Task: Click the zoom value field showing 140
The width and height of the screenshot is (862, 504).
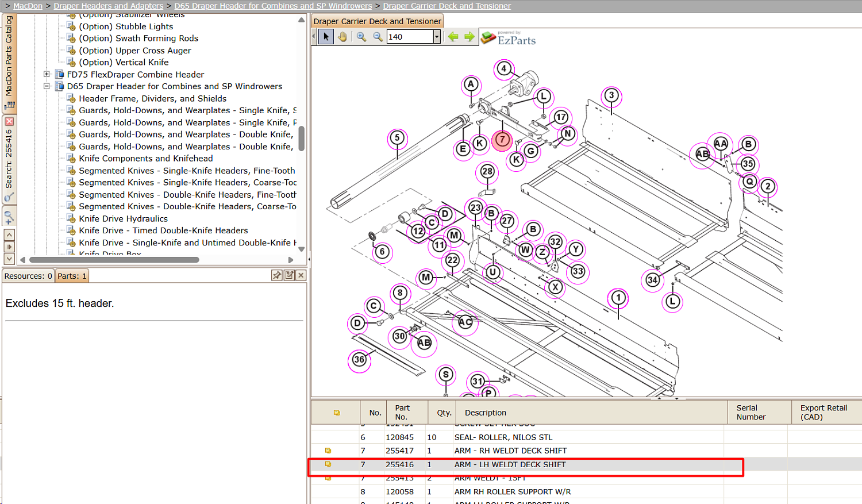Action: pyautogui.click(x=410, y=37)
